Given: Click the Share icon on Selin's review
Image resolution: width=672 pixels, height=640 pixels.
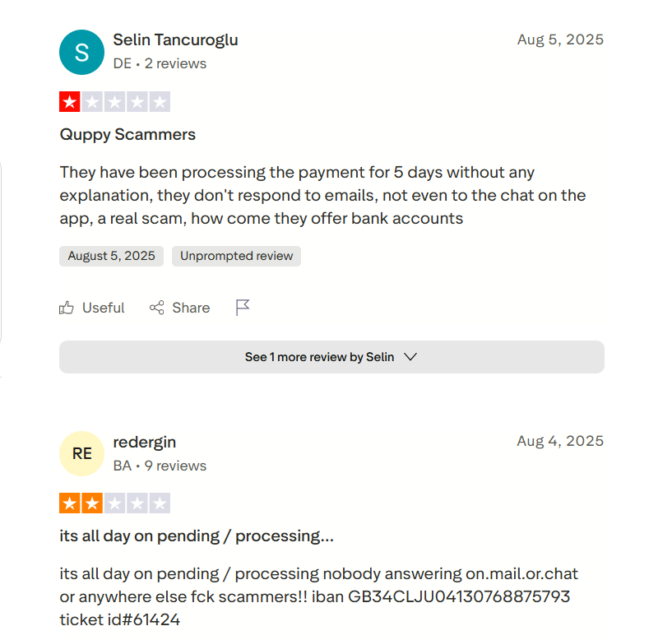Looking at the screenshot, I should tap(156, 308).
